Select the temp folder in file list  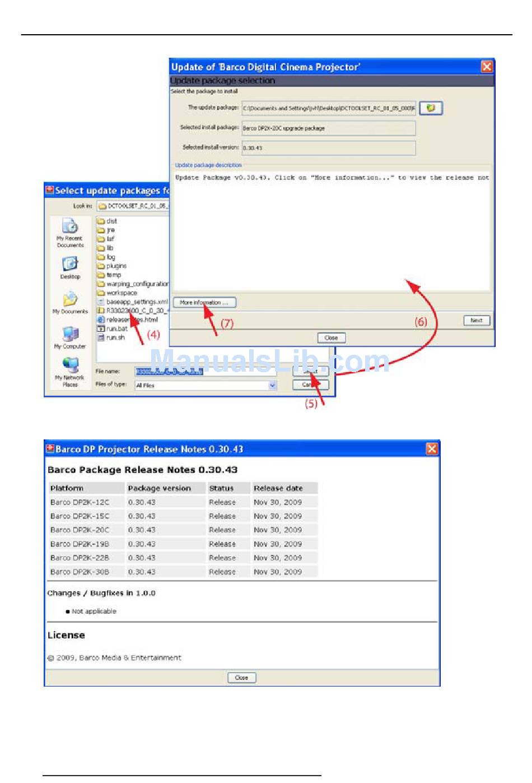pyautogui.click(x=109, y=275)
